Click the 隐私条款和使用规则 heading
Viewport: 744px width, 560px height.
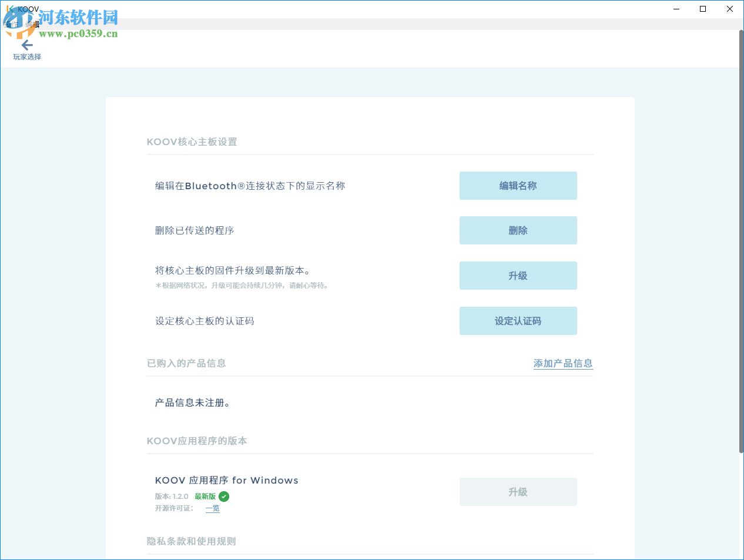coord(192,541)
